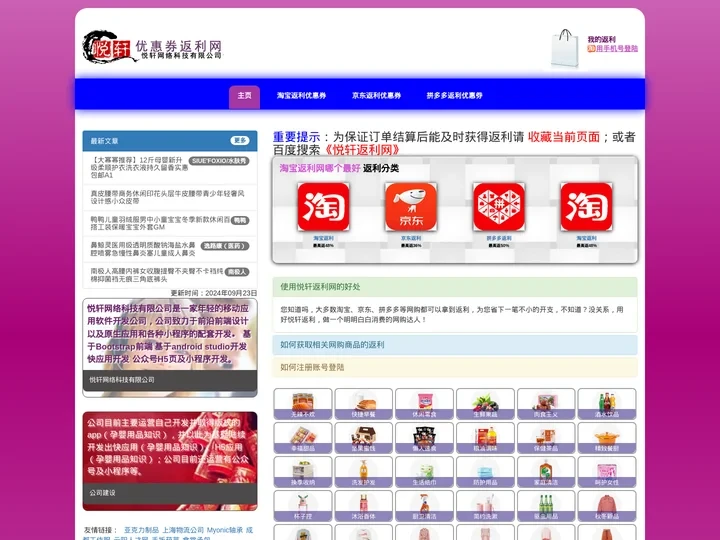Open the 驱虫用品 category tile
720x540 pixels.
pyautogui.click(x=546, y=506)
